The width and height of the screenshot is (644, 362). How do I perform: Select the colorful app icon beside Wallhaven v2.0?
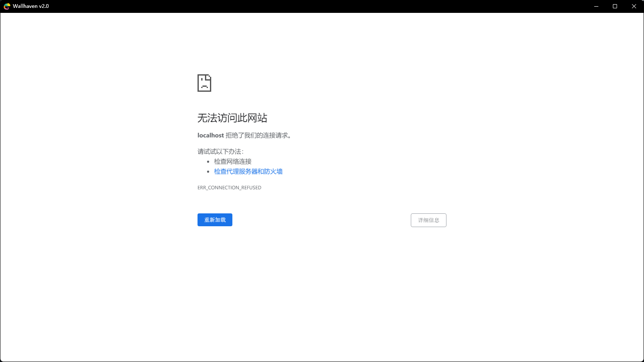pos(6,6)
